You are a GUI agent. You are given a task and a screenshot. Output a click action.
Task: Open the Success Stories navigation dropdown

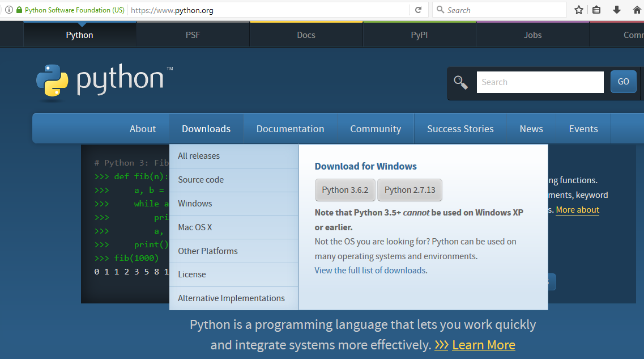[460, 128]
